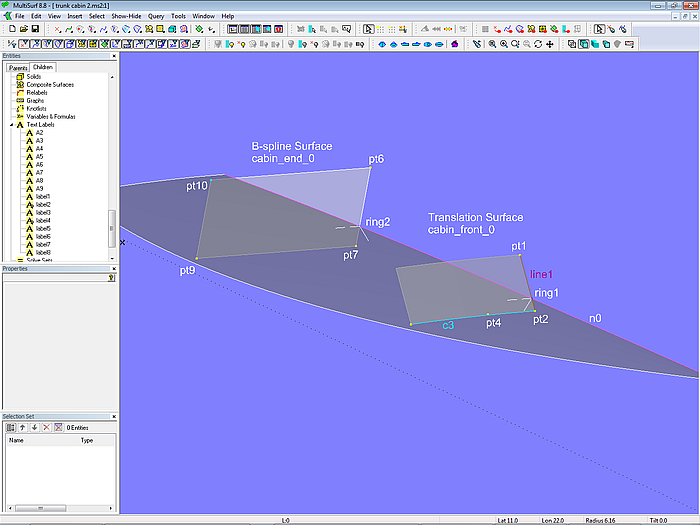
Task: Select label3 in the Text Labels list
Action: (x=42, y=213)
